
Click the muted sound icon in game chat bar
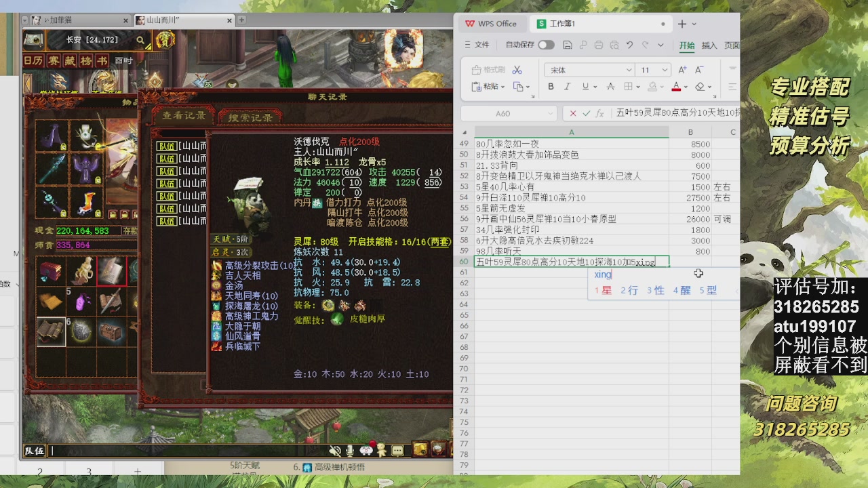pyautogui.click(x=334, y=450)
